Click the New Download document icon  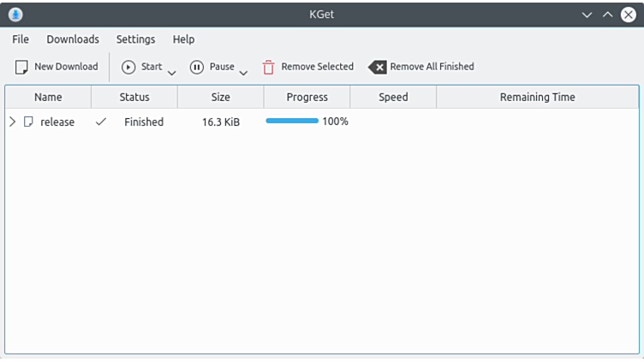pyautogui.click(x=22, y=67)
